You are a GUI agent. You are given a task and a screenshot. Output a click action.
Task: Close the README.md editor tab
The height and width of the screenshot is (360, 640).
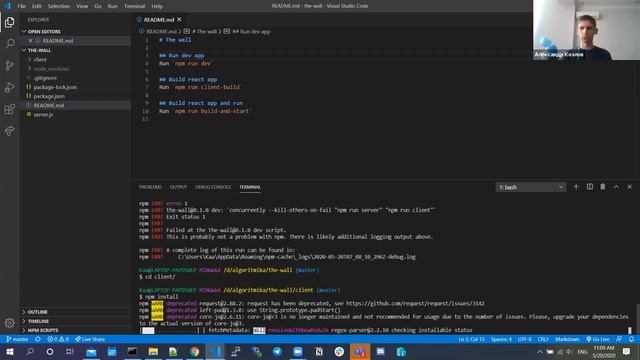coord(179,19)
